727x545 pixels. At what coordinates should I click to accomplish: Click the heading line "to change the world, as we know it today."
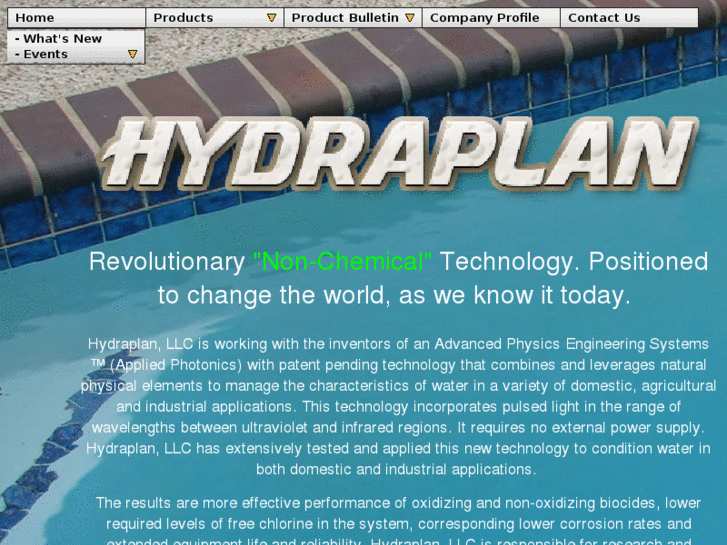click(x=394, y=295)
